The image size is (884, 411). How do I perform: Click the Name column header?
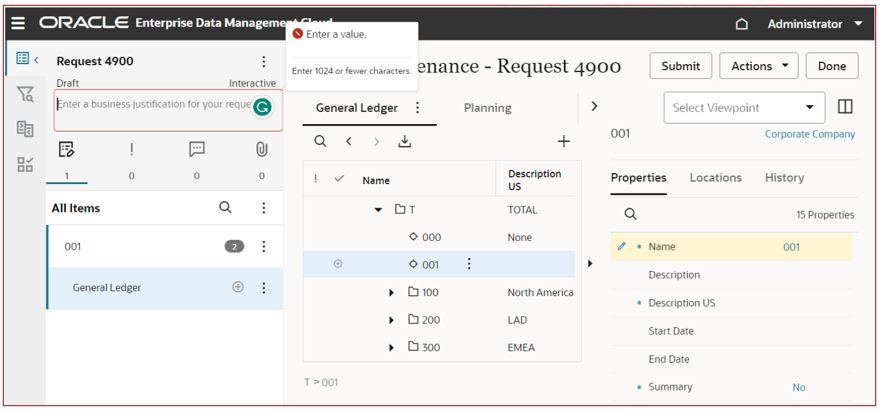[x=376, y=180]
